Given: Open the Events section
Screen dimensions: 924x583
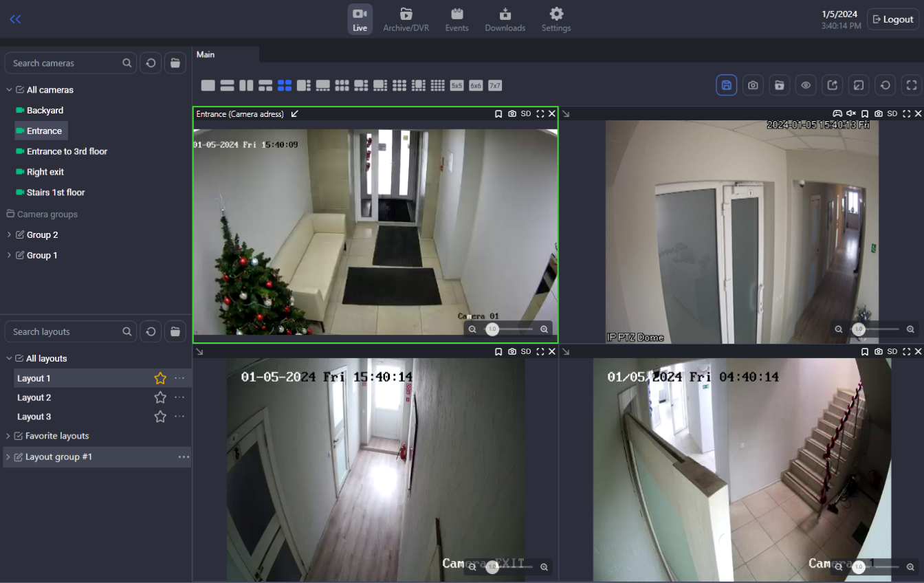Looking at the screenshot, I should 456,19.
